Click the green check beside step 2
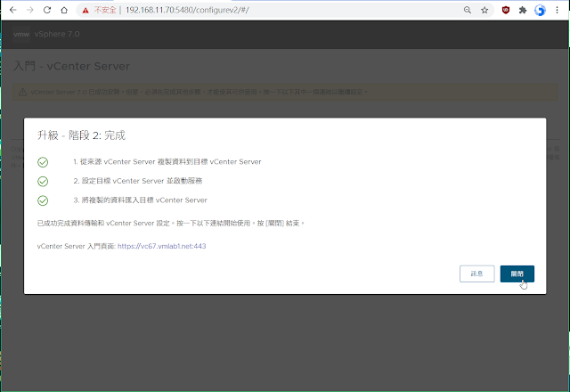 point(43,181)
